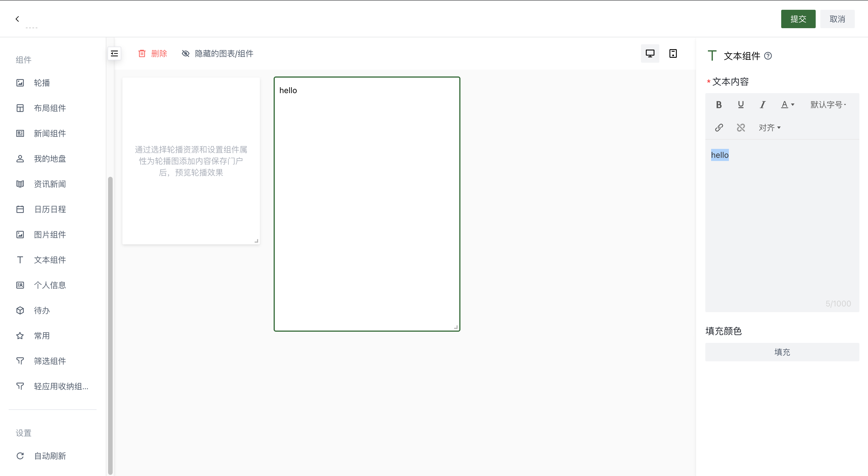Collapse the component sidebar panel
This screenshot has width=868, height=476.
tap(114, 53)
